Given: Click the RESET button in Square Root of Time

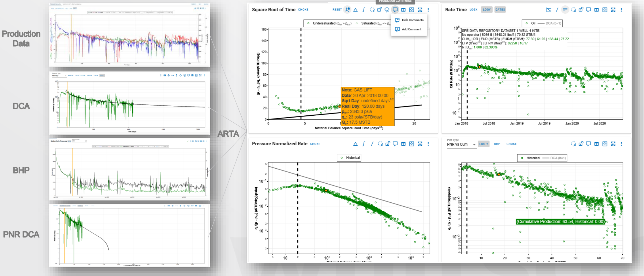Looking at the screenshot, I should click(x=337, y=10).
